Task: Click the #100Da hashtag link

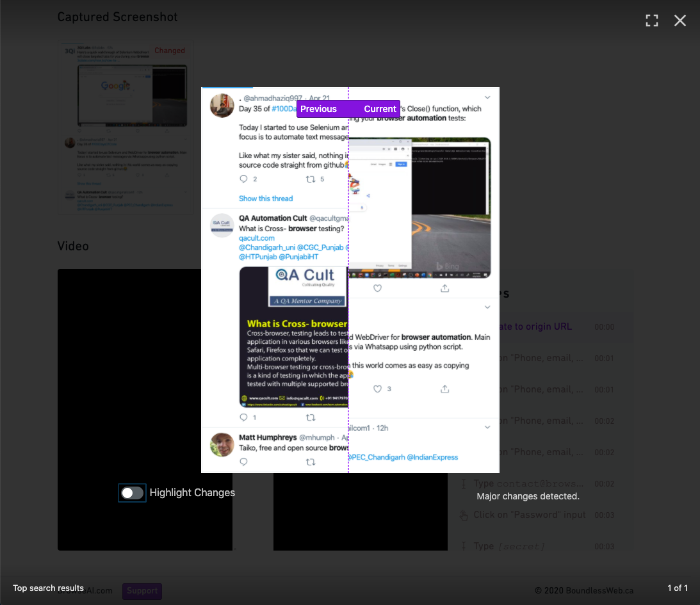Action: 284,108
